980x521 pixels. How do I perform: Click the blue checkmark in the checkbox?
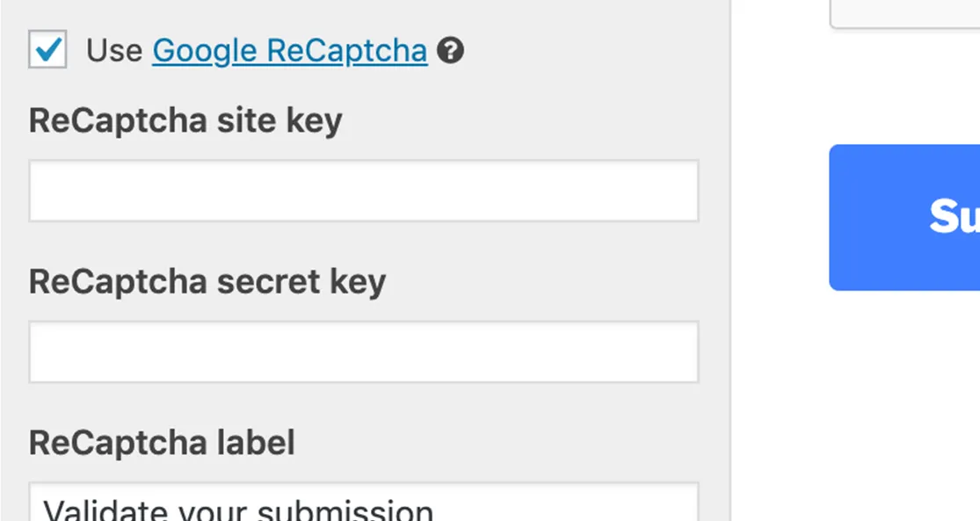(x=48, y=48)
